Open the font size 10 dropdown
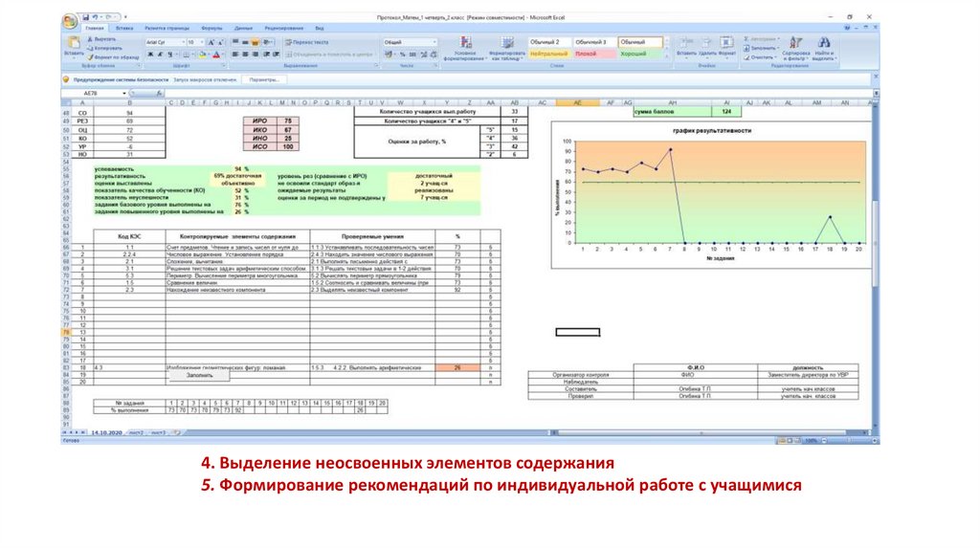The image size is (980, 549). point(202,42)
